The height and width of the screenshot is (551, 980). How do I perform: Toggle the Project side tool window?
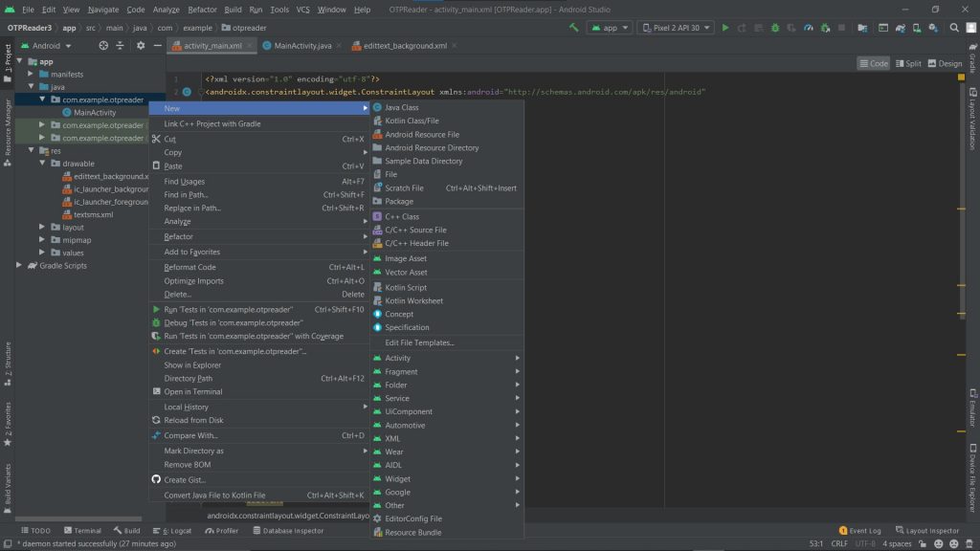click(x=8, y=62)
